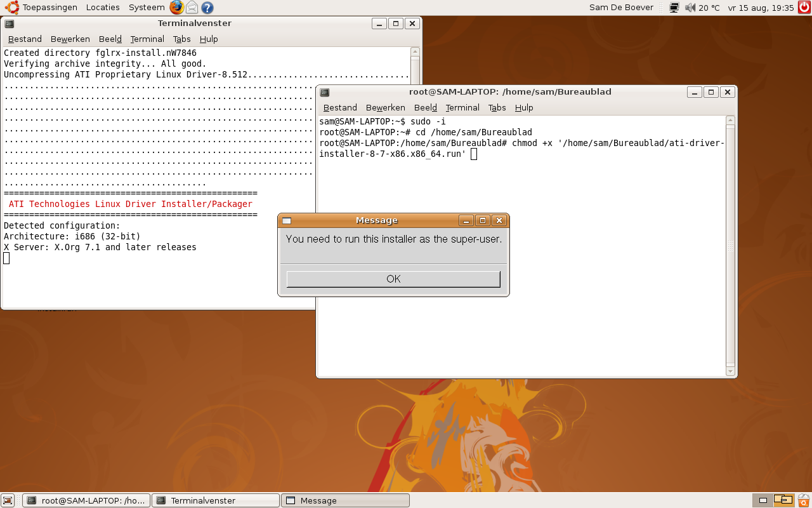This screenshot has height=508, width=812.
Task: Open the window menu icon of the root terminal
Action: tap(325, 92)
